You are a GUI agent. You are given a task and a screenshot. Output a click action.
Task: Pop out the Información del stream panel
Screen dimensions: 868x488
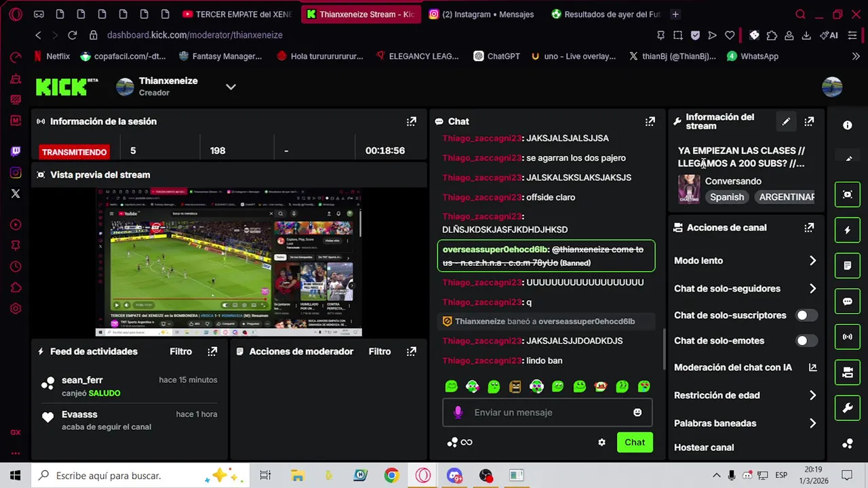click(809, 122)
